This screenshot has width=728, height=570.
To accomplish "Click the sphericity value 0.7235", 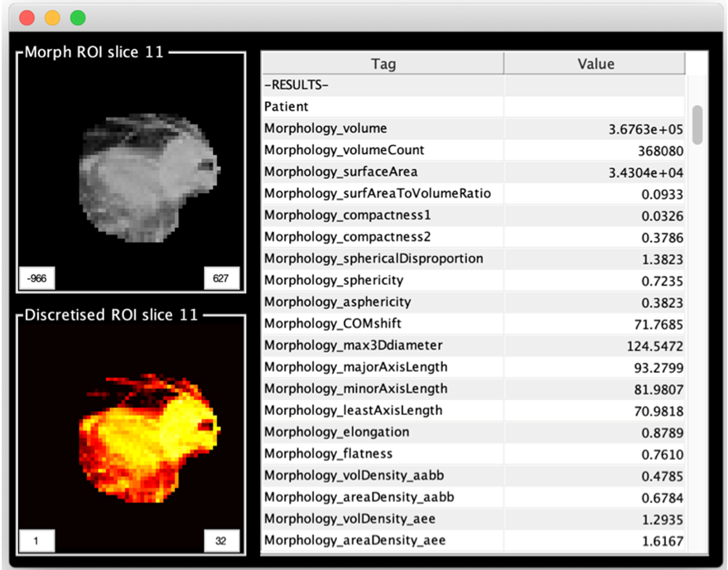I will [662, 281].
